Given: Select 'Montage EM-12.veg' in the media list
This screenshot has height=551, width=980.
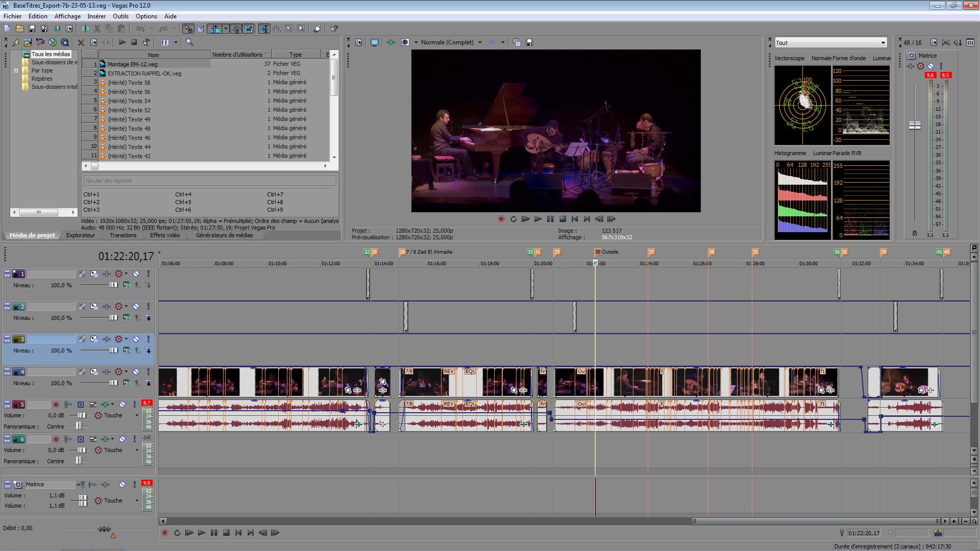Looking at the screenshot, I should (132, 64).
